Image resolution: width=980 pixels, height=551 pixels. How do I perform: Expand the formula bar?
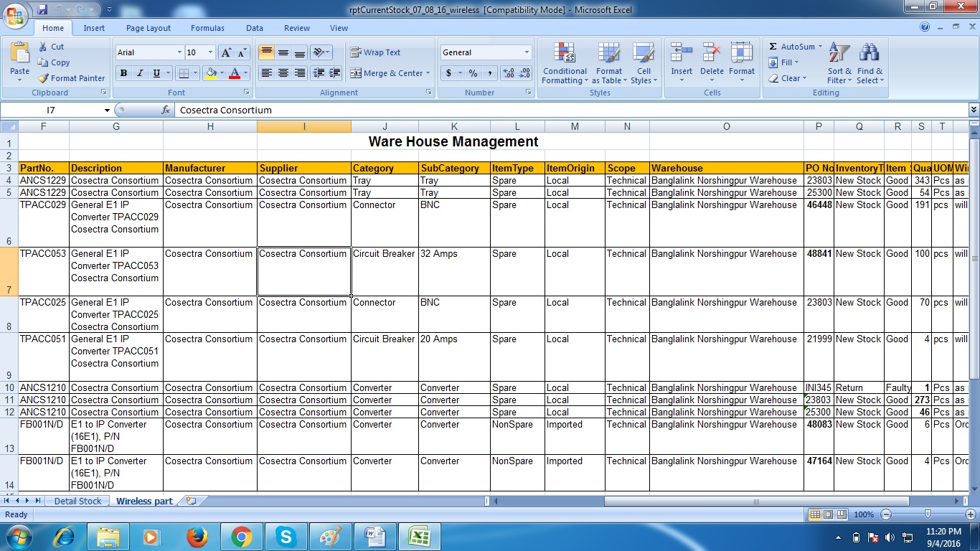[974, 110]
